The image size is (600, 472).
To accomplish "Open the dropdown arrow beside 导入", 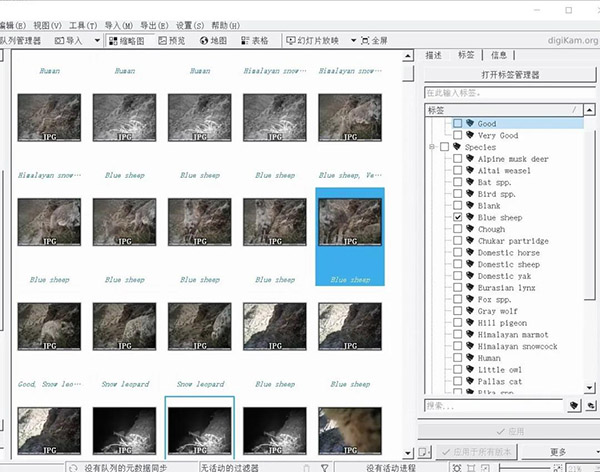I will tap(96, 41).
